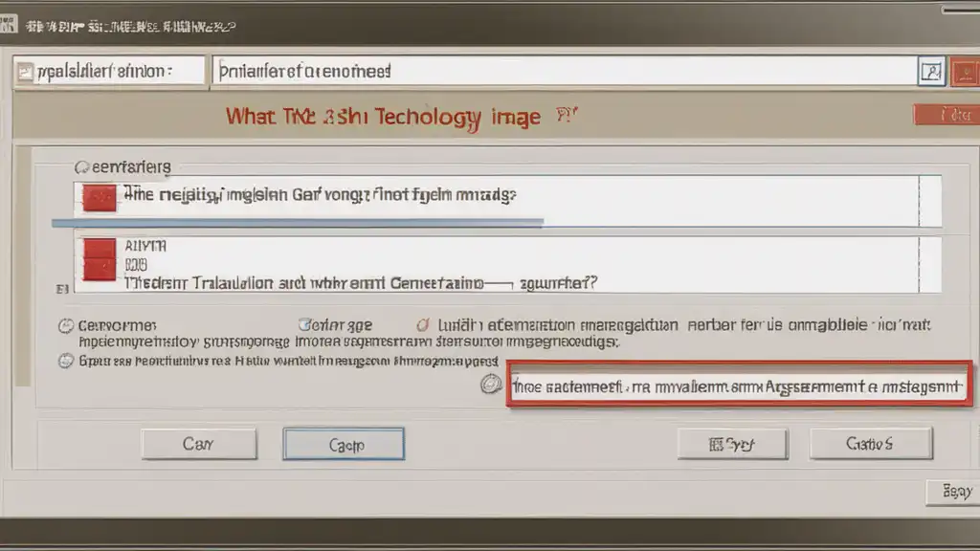This screenshot has height=551, width=980.
Task: Click the "Bgay" button in the bottom corner
Action: [x=954, y=493]
